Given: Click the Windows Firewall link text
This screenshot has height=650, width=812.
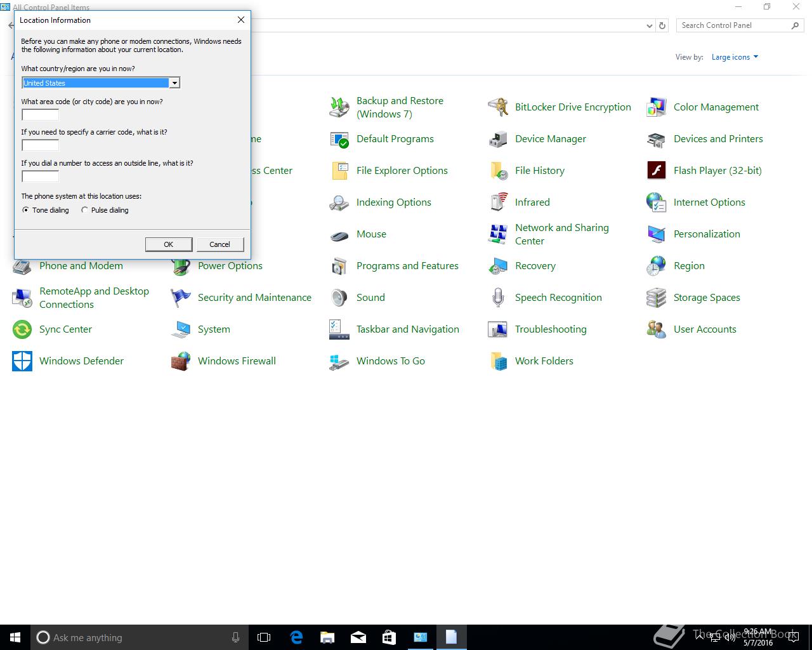Looking at the screenshot, I should [x=237, y=361].
